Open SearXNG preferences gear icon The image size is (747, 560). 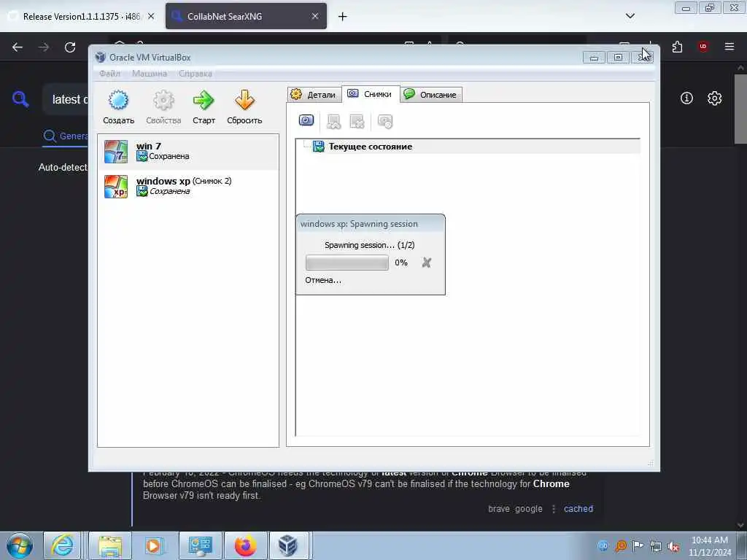pos(715,98)
